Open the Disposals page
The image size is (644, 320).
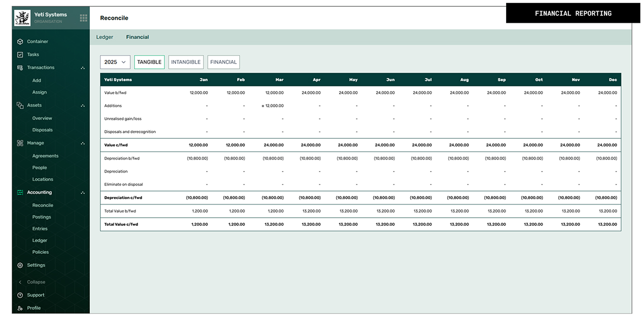coord(43,130)
